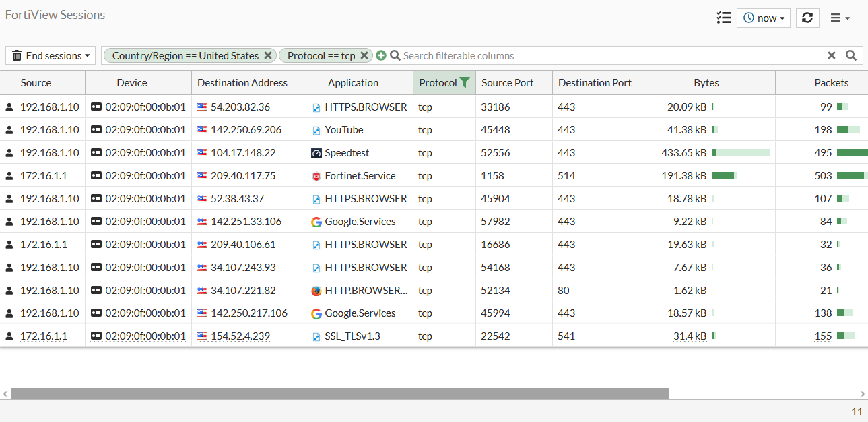Image resolution: width=868 pixels, height=422 pixels.
Task: Open the now time period dropdown
Action: click(763, 18)
